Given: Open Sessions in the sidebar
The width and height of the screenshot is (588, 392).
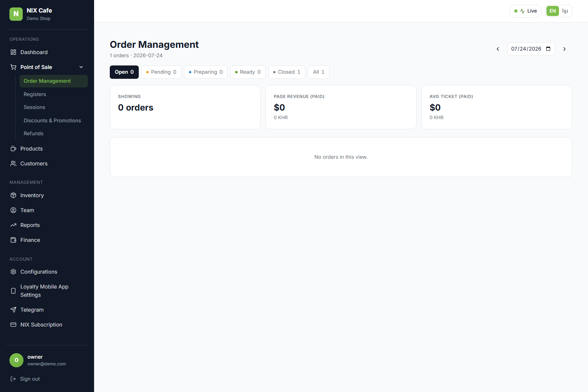Looking at the screenshot, I should pos(54,107).
